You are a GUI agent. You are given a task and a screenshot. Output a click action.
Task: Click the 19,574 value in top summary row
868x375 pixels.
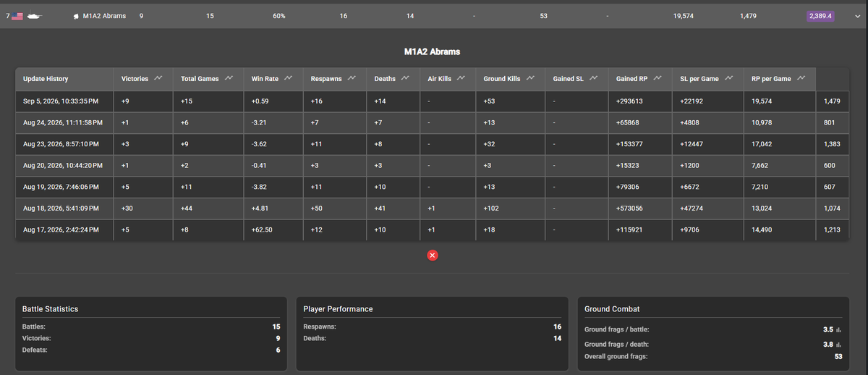pyautogui.click(x=684, y=16)
